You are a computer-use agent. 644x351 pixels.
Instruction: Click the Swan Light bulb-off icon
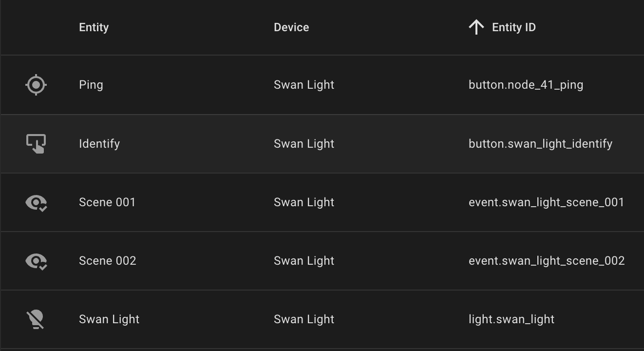tap(35, 319)
